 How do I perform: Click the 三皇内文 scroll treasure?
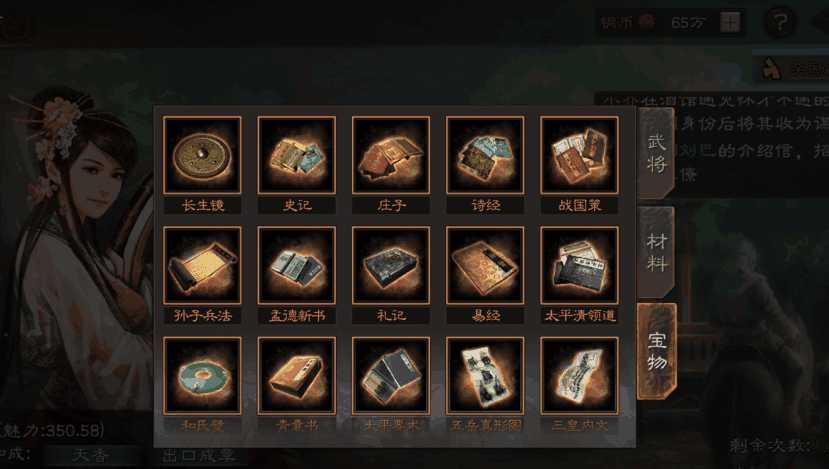579,375
